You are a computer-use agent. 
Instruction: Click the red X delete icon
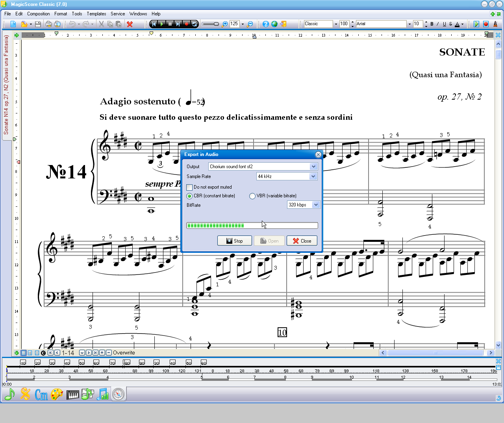coord(130,24)
